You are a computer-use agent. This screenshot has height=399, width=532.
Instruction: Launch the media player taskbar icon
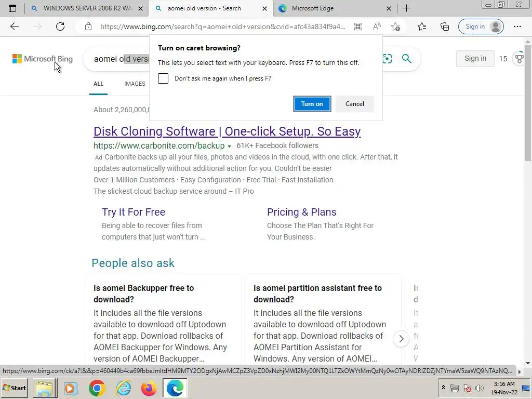(71, 388)
